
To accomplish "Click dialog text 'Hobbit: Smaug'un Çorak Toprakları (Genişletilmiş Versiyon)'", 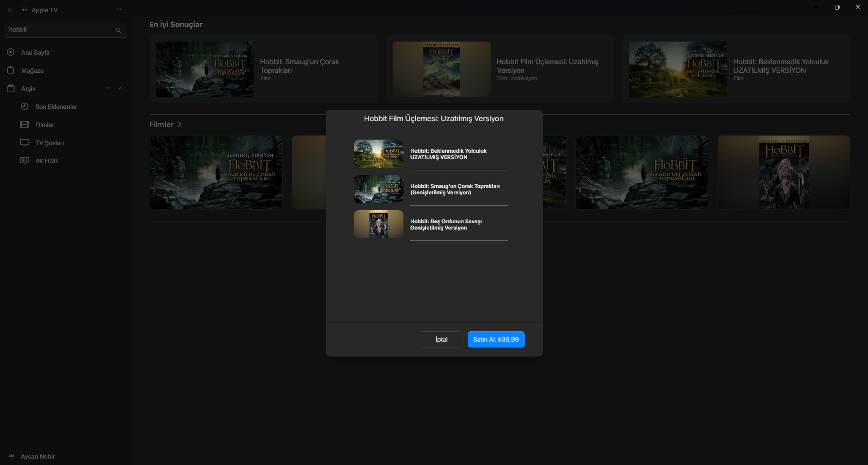I will coord(455,189).
